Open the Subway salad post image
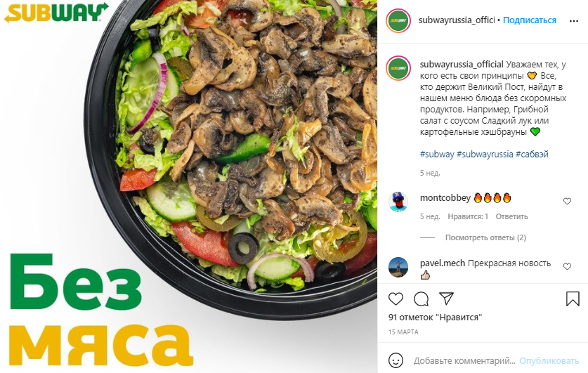 coord(189,186)
